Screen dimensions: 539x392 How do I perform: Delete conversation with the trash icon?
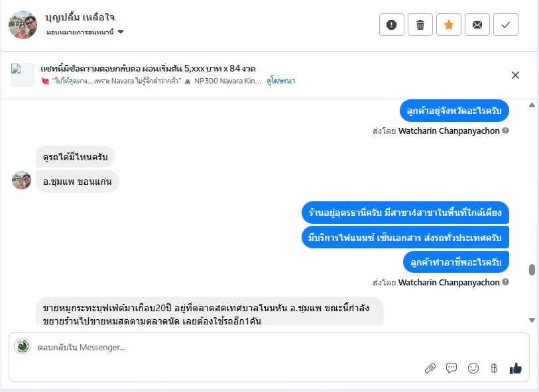pyautogui.click(x=420, y=24)
